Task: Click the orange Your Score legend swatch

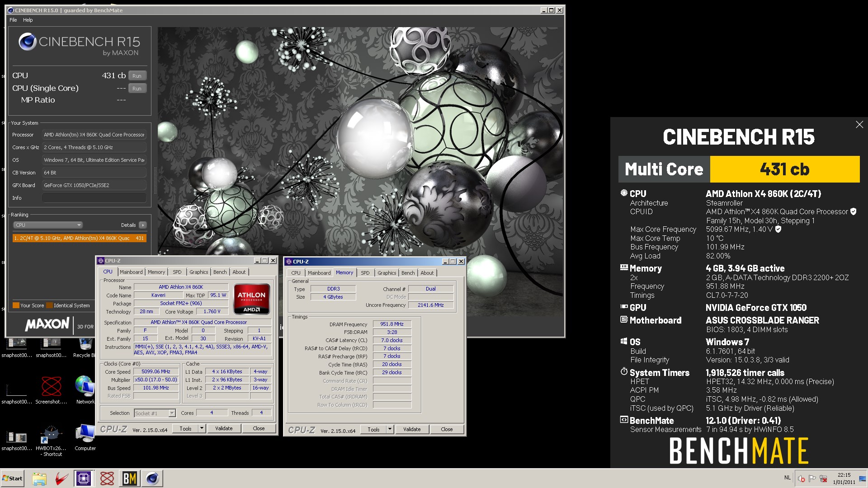Action: (16, 305)
